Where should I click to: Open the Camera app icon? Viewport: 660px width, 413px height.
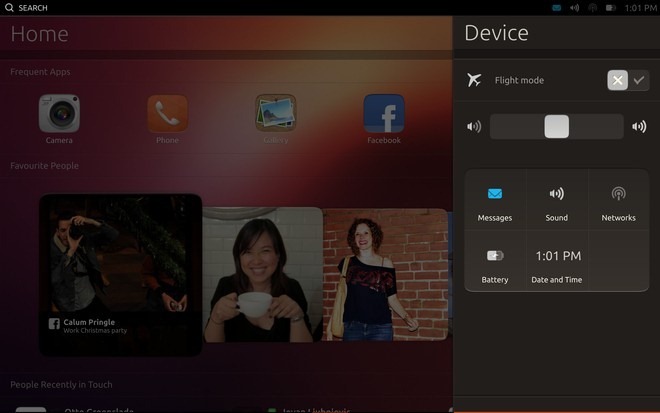pos(59,114)
